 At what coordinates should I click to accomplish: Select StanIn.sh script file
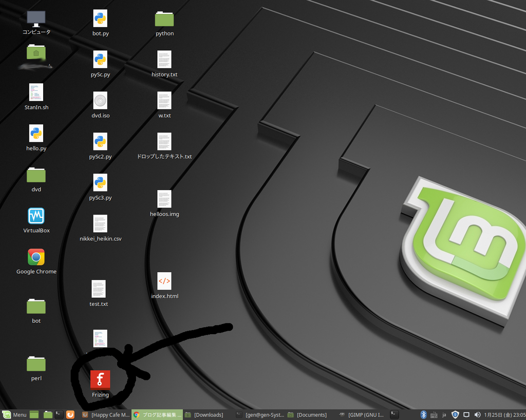tap(36, 92)
